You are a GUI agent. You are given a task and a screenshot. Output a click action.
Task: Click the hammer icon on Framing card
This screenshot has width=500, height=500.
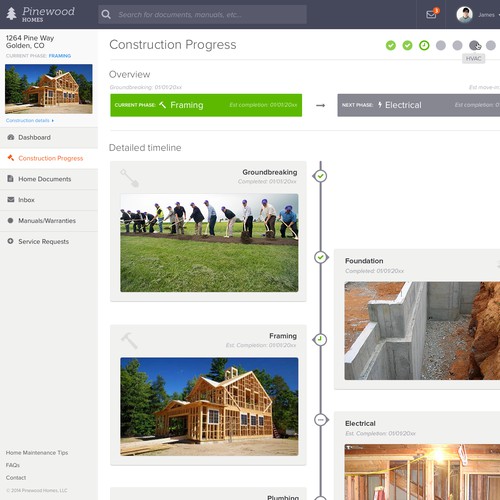click(129, 340)
